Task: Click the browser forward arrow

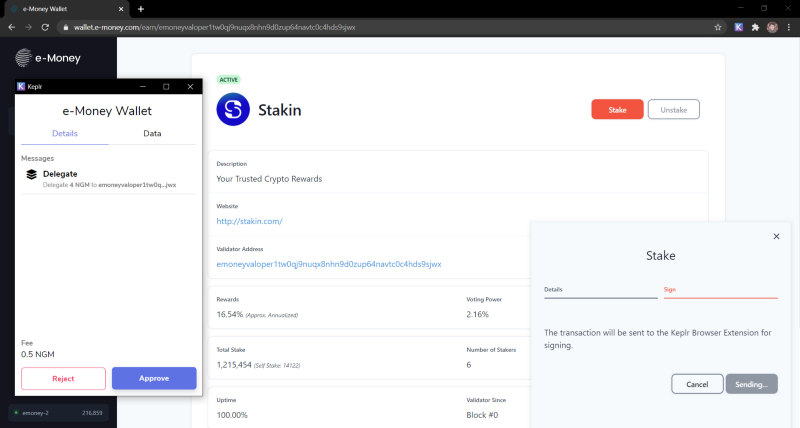Action: [29, 27]
